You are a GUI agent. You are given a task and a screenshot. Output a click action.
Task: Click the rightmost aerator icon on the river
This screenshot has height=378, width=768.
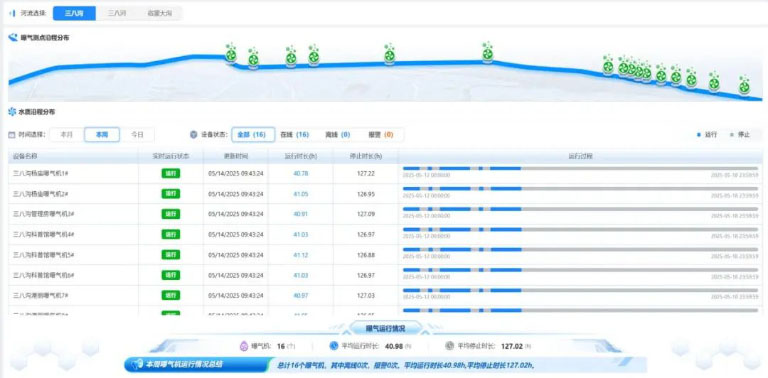744,86
